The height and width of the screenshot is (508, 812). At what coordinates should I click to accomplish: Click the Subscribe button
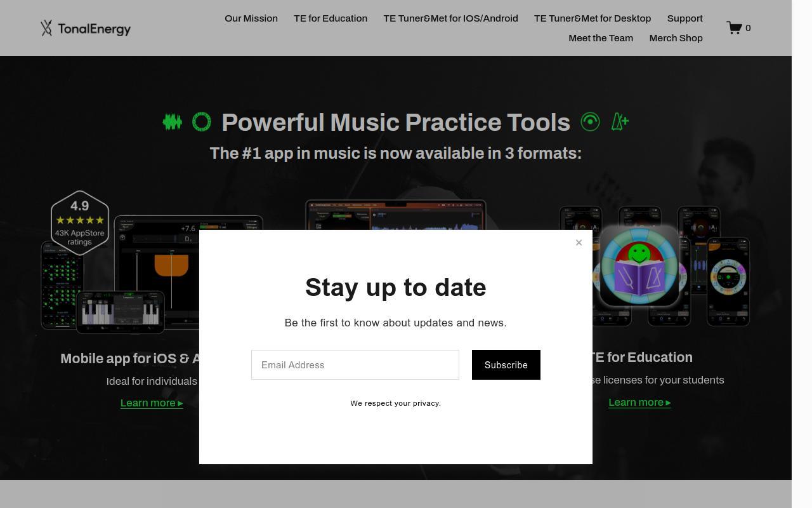[x=506, y=364]
